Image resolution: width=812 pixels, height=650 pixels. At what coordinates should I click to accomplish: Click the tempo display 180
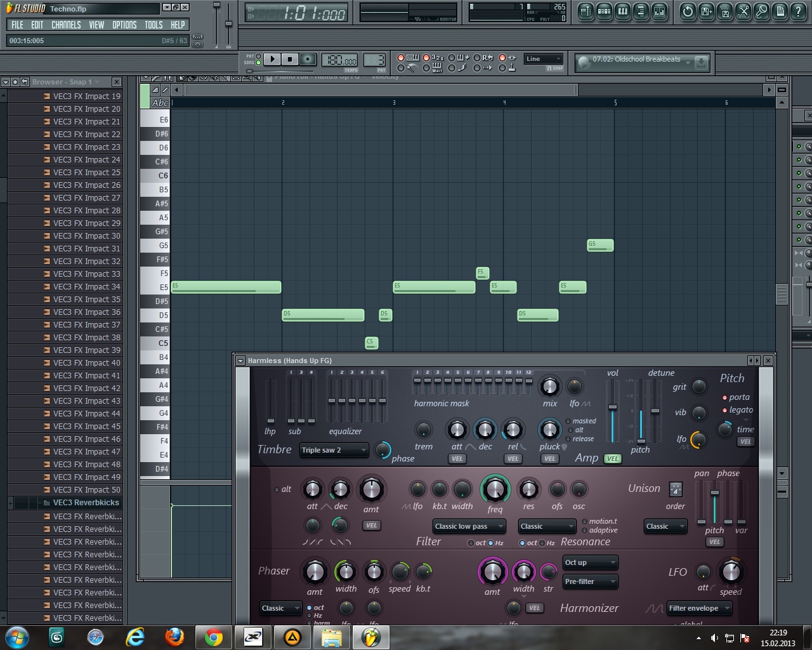(340, 60)
